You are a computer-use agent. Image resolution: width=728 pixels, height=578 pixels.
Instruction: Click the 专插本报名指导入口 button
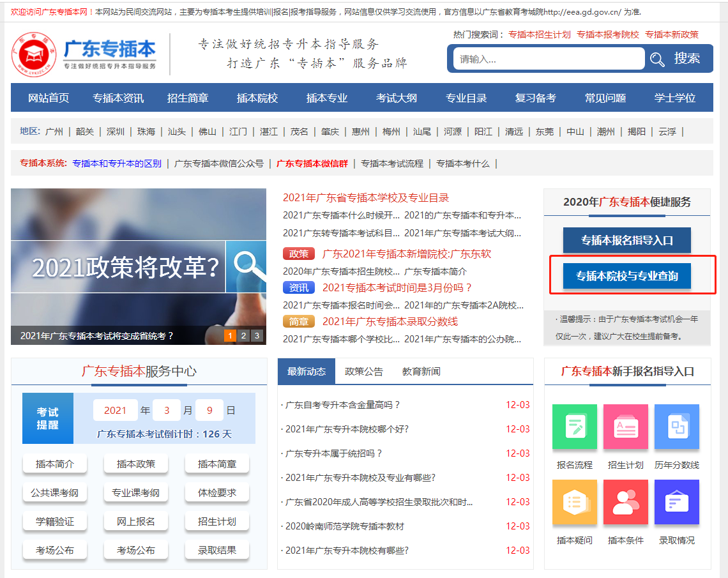point(626,240)
